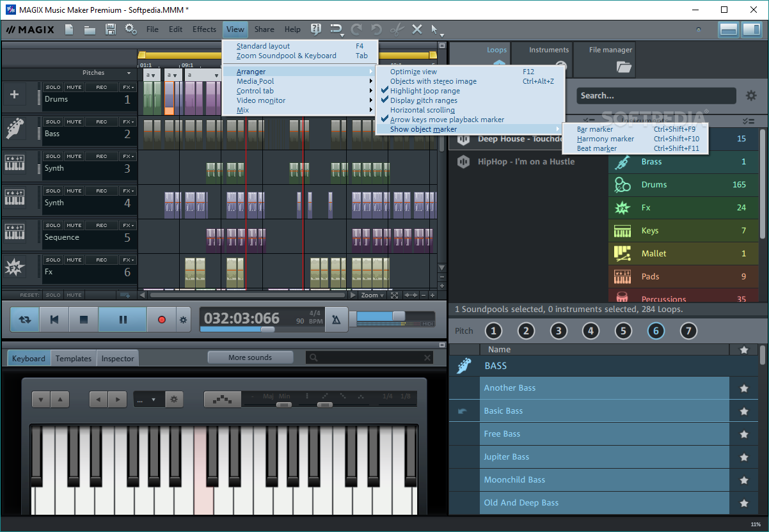
Task: Click the More sounds button
Action: coord(250,357)
